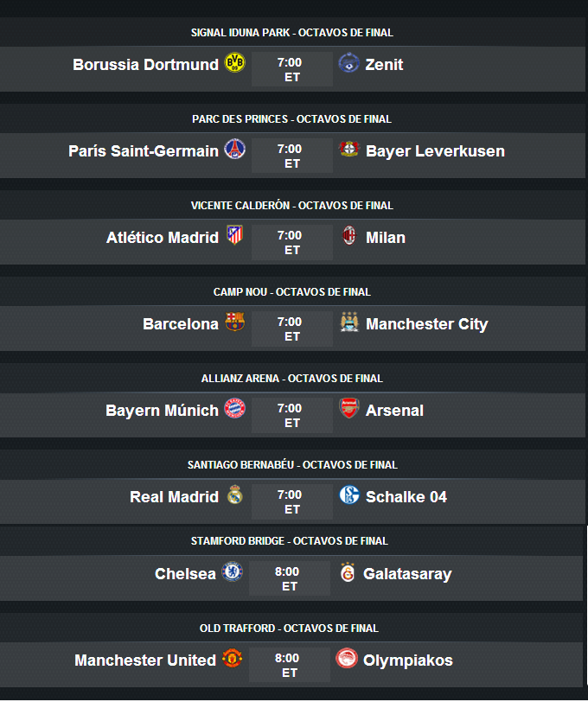Click the Arsenal crest

pyautogui.click(x=348, y=408)
